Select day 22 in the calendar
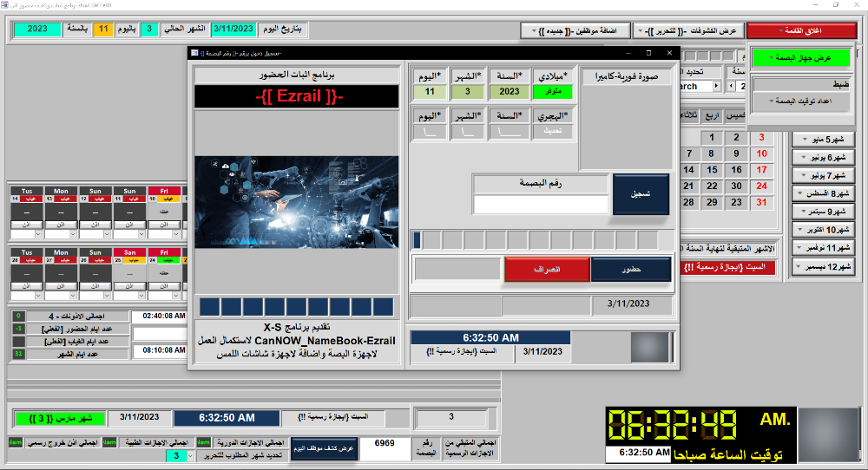Screen dimensions: 868x470 [x=712, y=186]
